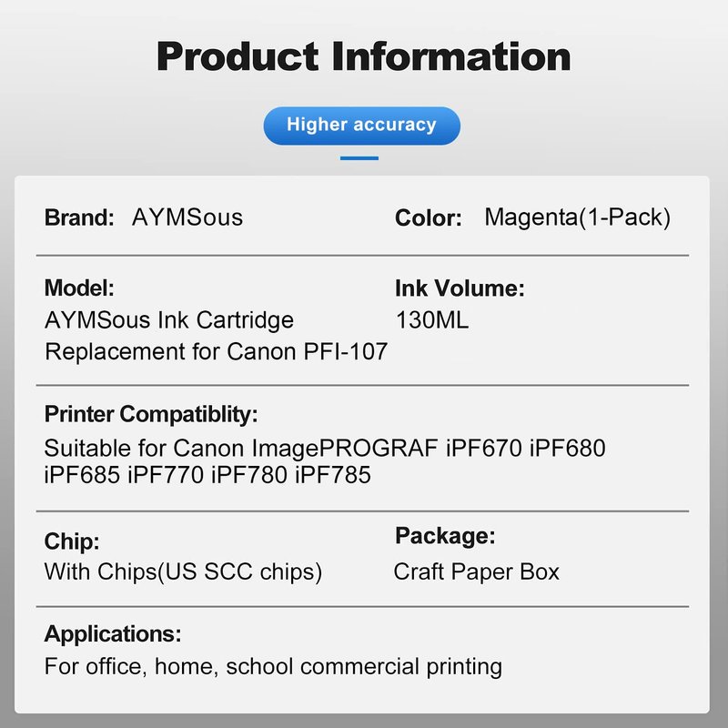This screenshot has width=728, height=728.
Task: Select the "Printer Compatiblity:" label
Action: 151,415
